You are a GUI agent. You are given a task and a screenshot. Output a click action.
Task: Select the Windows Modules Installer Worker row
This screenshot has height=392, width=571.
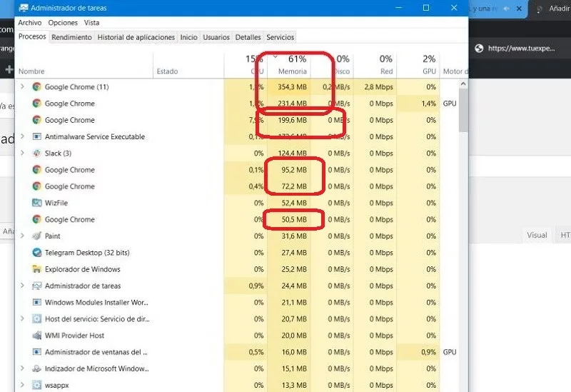click(x=96, y=303)
